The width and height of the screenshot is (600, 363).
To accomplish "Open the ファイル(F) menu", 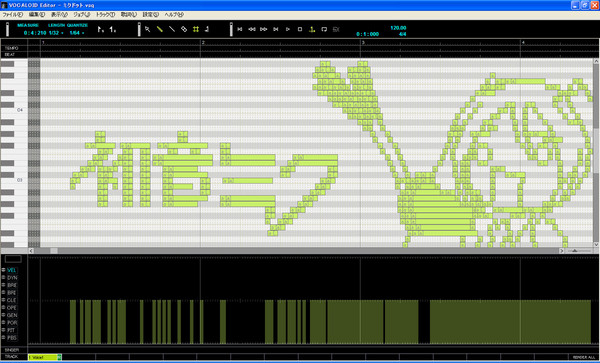I will click(x=13, y=15).
